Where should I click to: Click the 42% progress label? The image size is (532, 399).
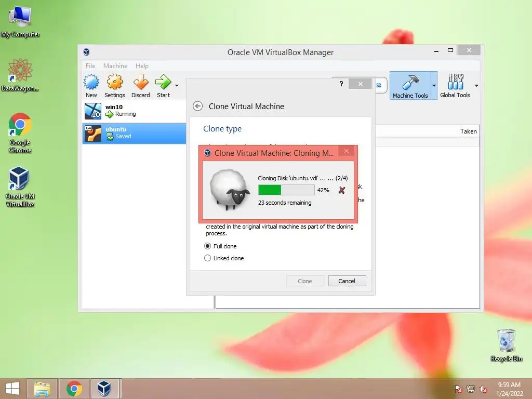[323, 190]
